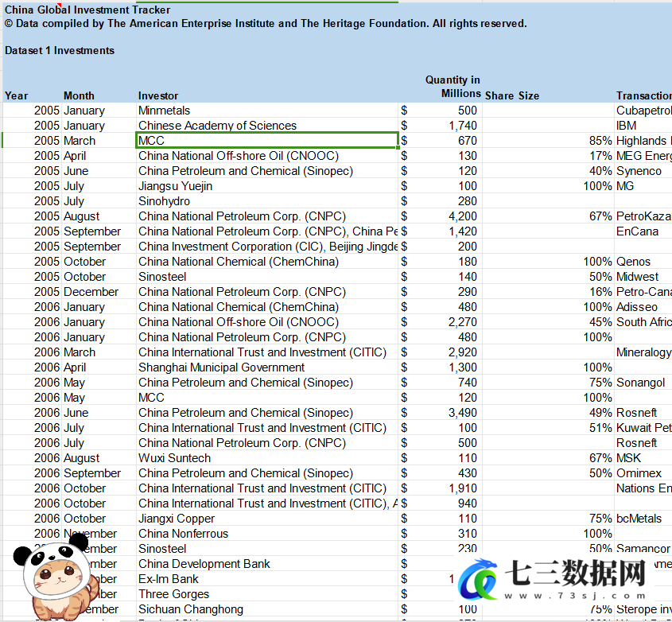672x622 pixels.
Task: Click the China Global Investment Tracker title
Action: point(87,10)
